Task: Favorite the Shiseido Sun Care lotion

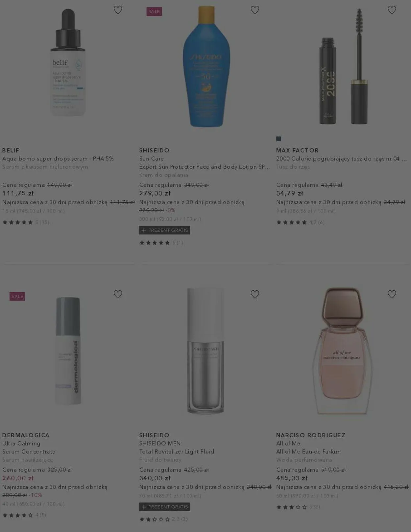Action: click(255, 10)
